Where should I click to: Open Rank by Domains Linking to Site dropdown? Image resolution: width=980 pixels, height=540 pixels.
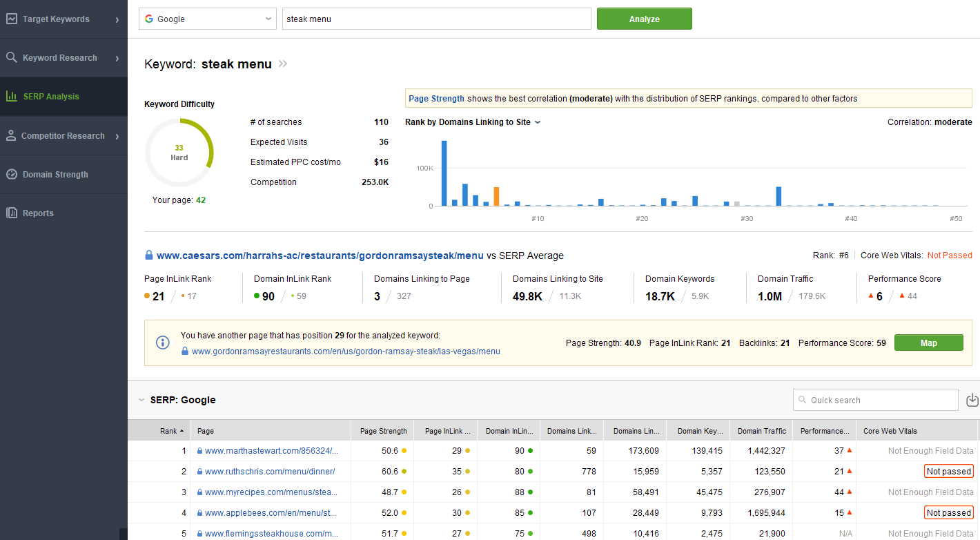tap(473, 122)
